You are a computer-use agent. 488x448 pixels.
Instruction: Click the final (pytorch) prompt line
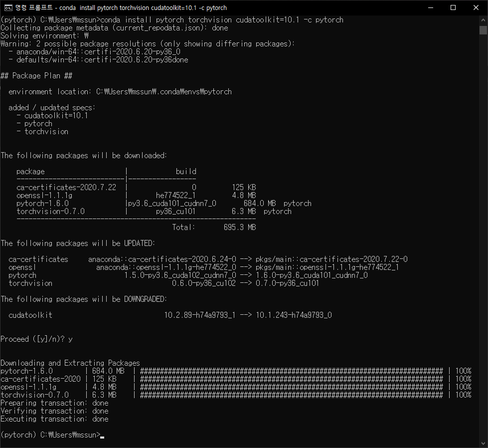click(x=52, y=435)
